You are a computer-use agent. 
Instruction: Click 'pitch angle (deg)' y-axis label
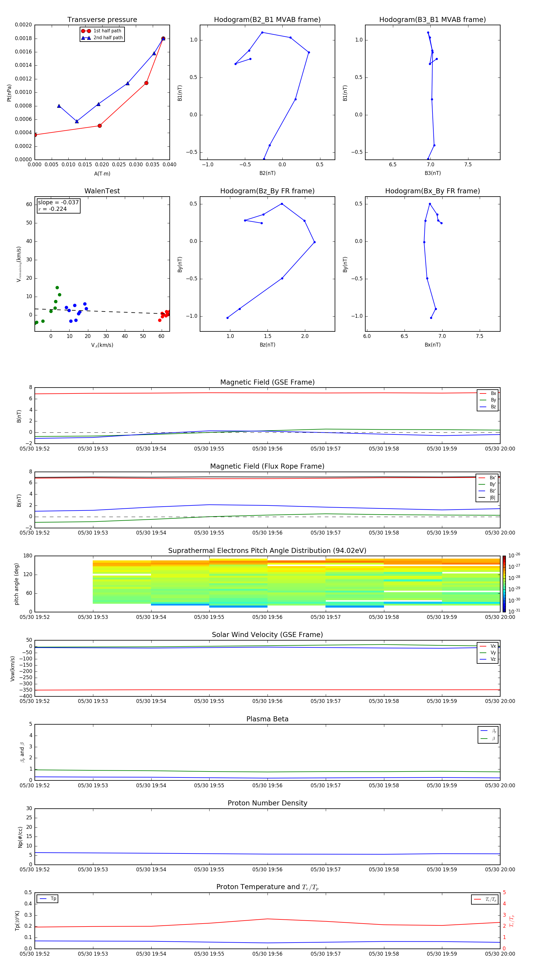(x=16, y=584)
